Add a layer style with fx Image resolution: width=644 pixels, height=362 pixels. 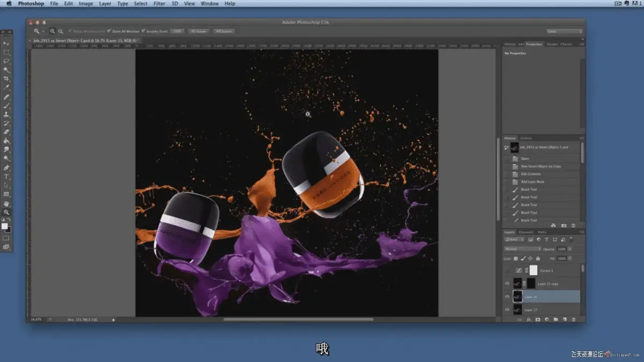(x=529, y=320)
